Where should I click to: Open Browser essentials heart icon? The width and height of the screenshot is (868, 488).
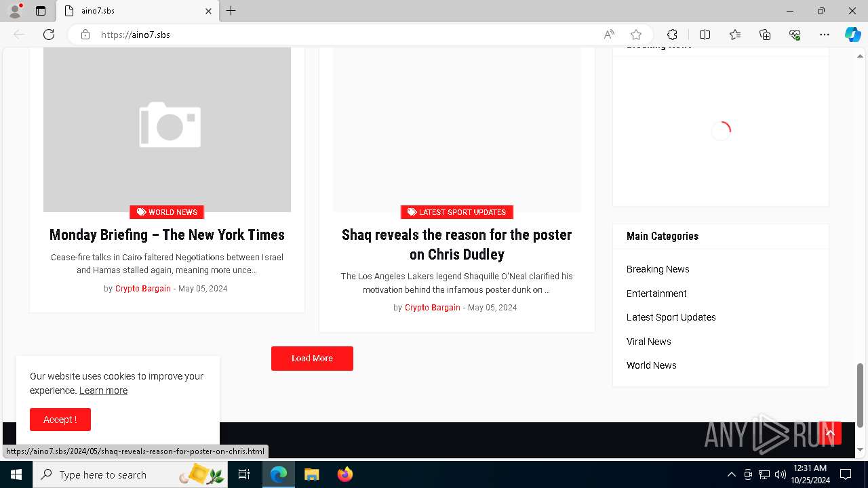[795, 35]
